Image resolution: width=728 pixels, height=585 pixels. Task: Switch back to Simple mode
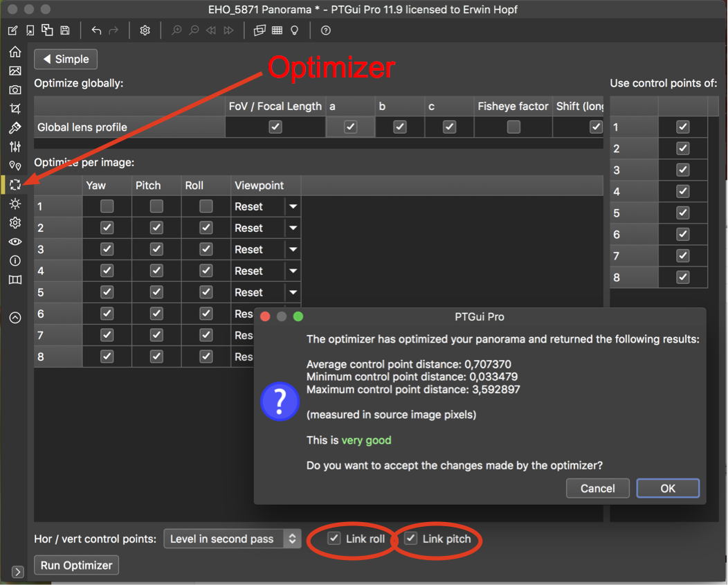[x=66, y=59]
